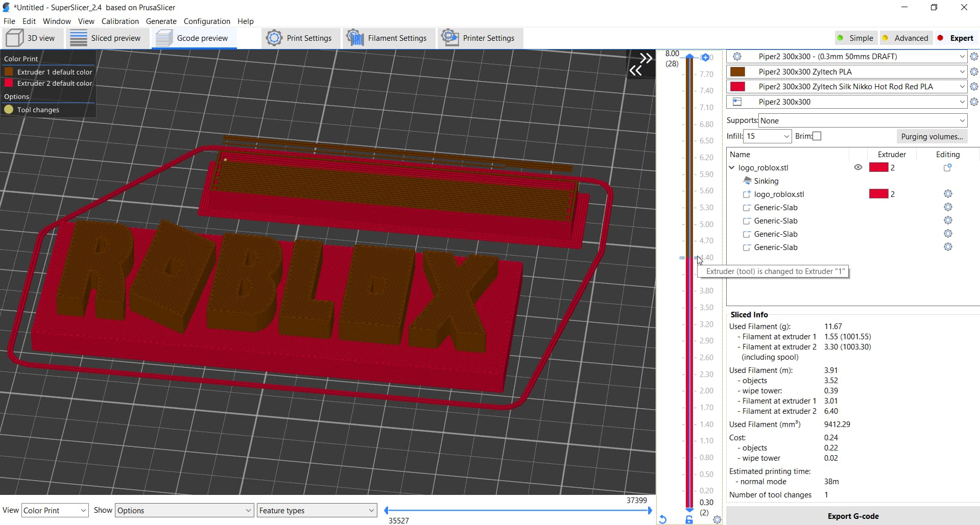Toggle visibility eye for logo_roblox.stl
Image resolution: width=980 pixels, height=525 pixels.
tap(858, 167)
